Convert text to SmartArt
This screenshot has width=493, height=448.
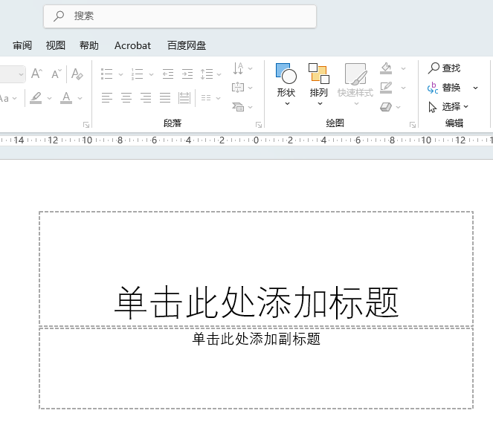[x=238, y=107]
